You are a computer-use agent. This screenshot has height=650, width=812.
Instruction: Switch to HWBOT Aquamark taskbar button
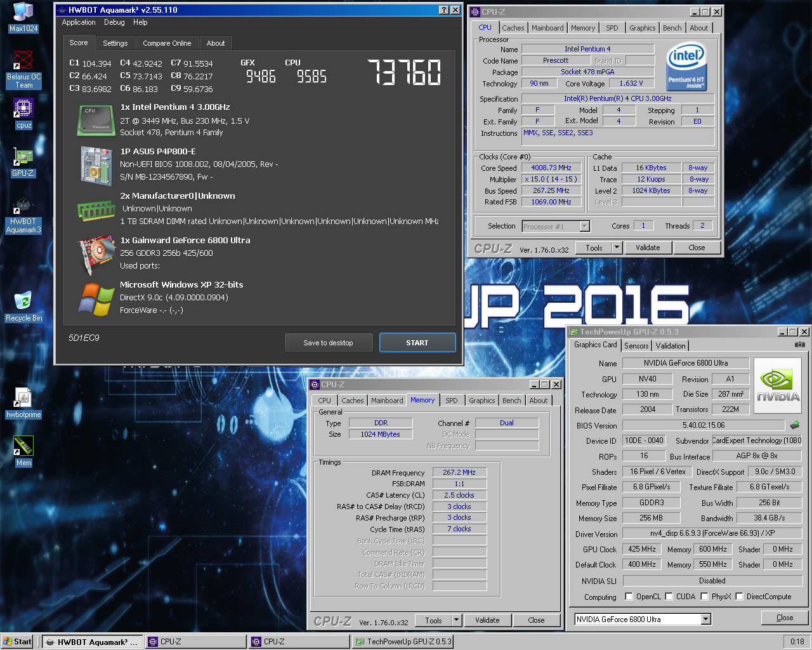pyautogui.click(x=93, y=642)
